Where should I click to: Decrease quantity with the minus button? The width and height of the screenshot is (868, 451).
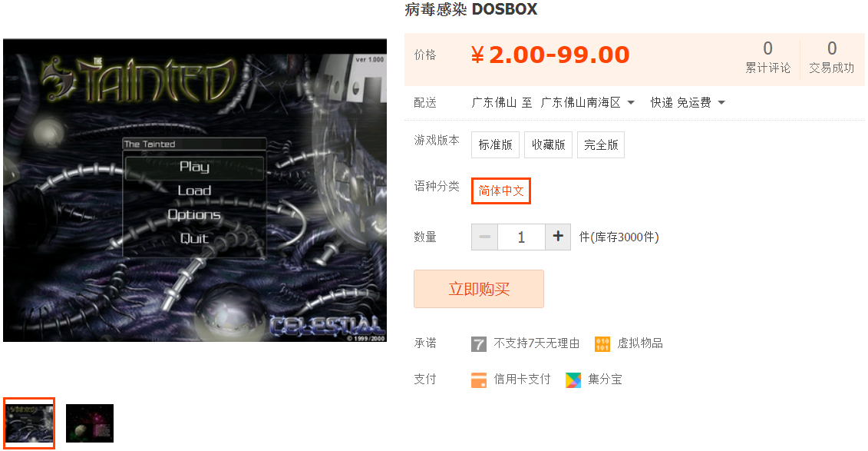[x=484, y=237]
